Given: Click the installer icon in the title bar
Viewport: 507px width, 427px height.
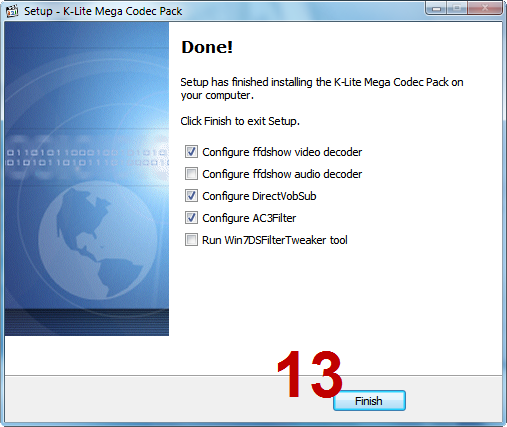Looking at the screenshot, I should tap(12, 11).
